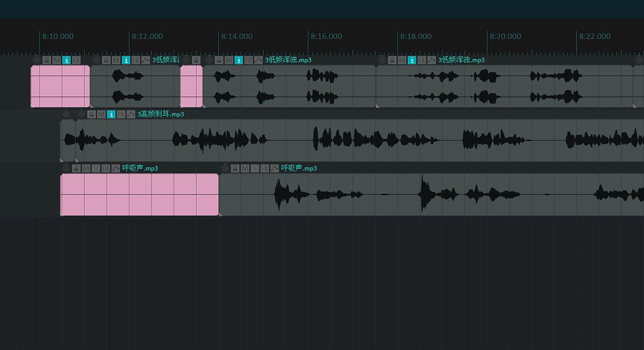
Task: Mute the 3高频刺耳.mp3 clip
Action: 101,115
